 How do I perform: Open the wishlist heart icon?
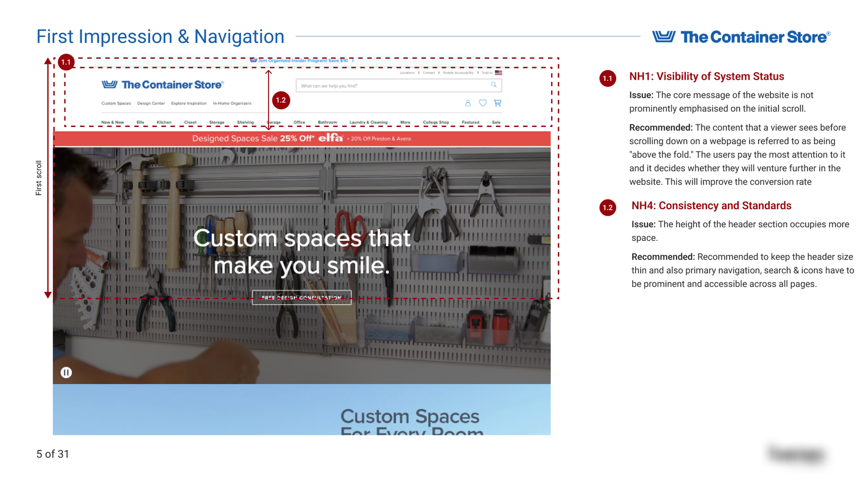pos(482,103)
